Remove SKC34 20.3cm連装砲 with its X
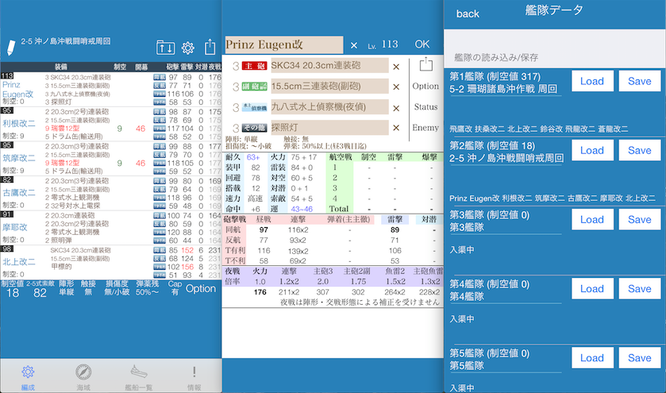This screenshot has height=393, width=666. [396, 67]
